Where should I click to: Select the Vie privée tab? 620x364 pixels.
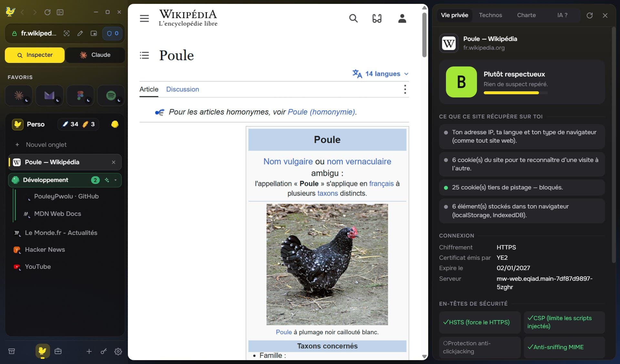(x=454, y=15)
